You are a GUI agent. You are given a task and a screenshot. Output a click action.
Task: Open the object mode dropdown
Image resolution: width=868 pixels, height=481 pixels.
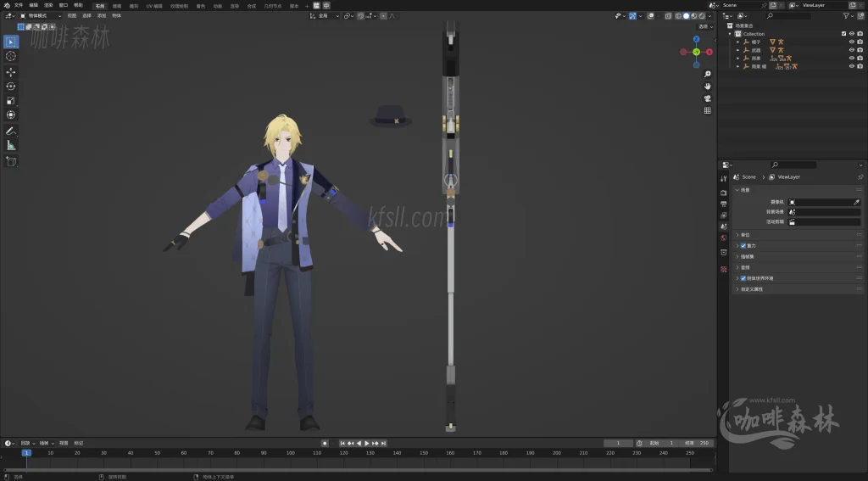(41, 16)
